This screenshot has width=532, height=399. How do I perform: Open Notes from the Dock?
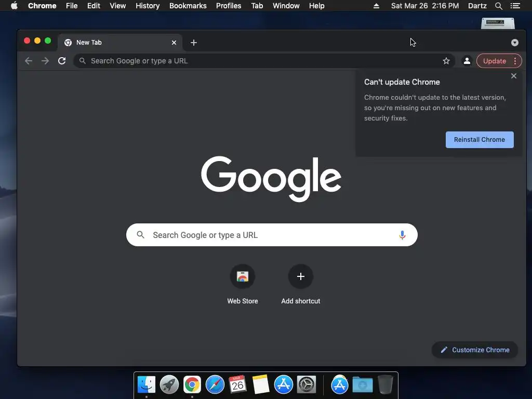261,384
